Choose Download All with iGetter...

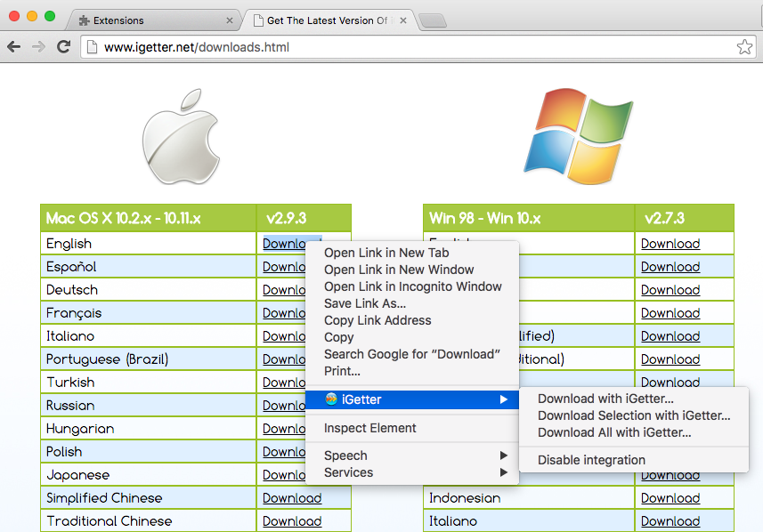pos(614,432)
